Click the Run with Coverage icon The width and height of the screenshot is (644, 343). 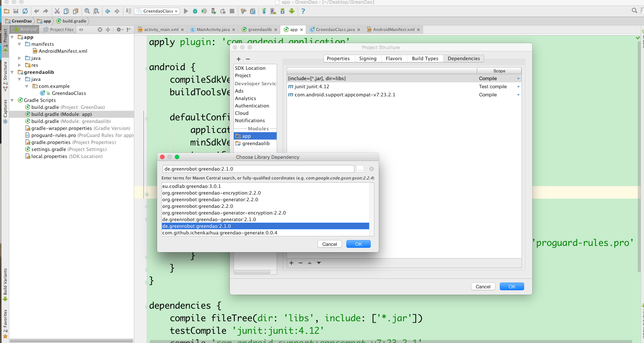(x=204, y=11)
